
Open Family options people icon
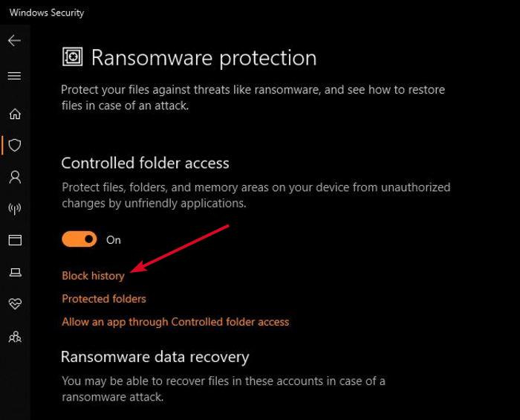coord(15,337)
